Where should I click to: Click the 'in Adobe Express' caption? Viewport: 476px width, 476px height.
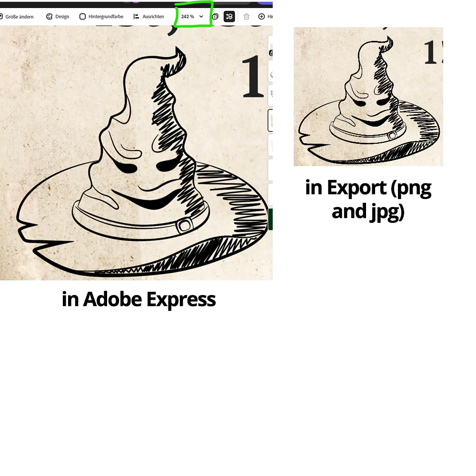(139, 300)
